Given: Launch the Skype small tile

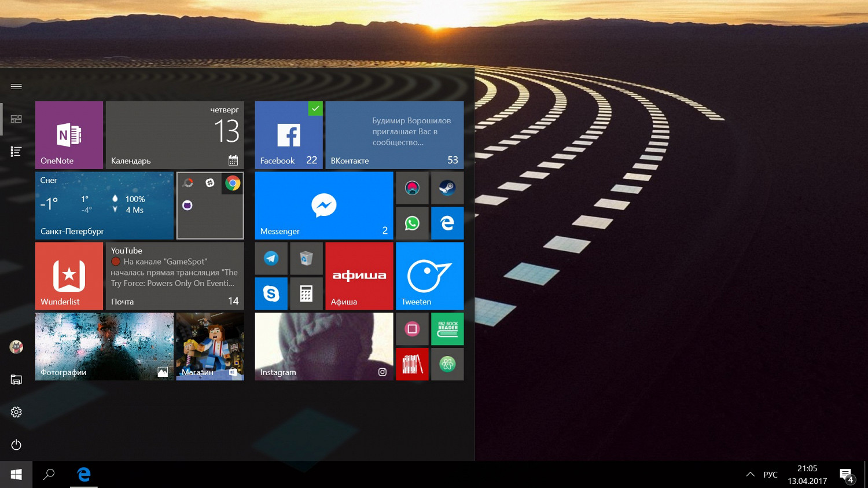Looking at the screenshot, I should [x=271, y=294].
